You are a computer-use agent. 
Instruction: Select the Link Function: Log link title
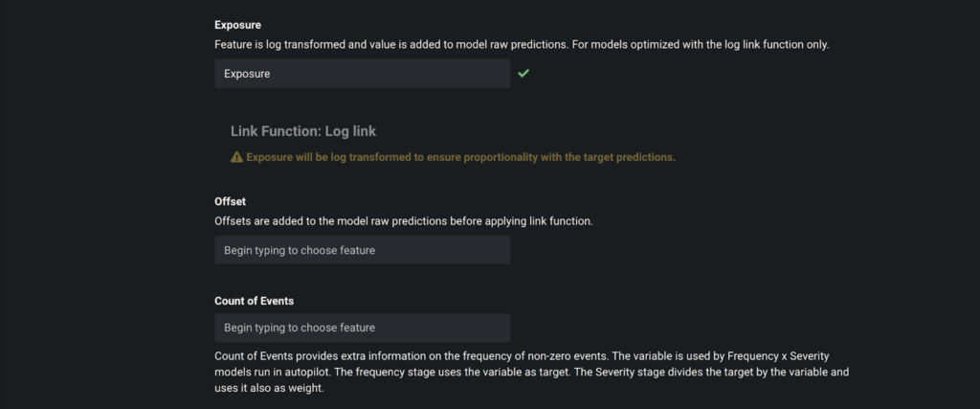coord(303,131)
